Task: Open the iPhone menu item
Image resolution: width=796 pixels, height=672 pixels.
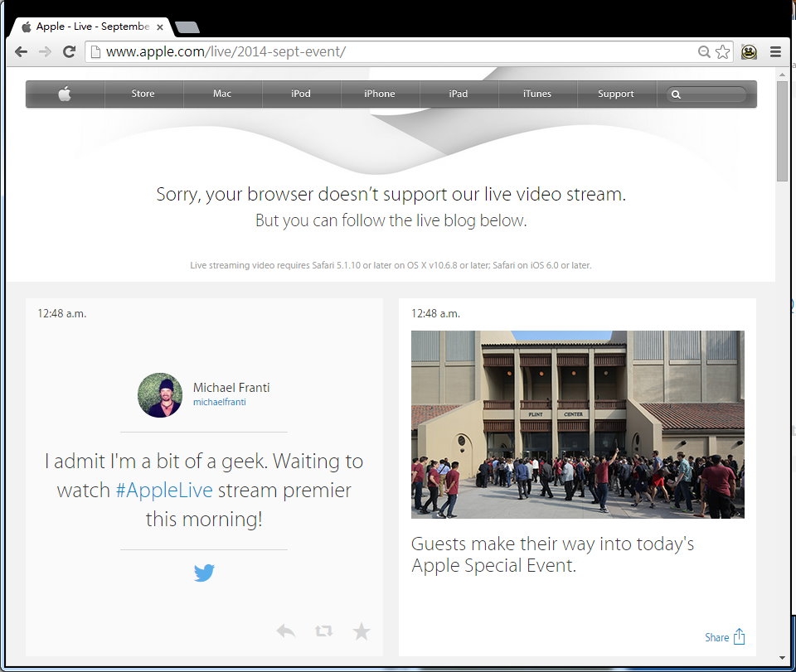Action: [x=380, y=94]
